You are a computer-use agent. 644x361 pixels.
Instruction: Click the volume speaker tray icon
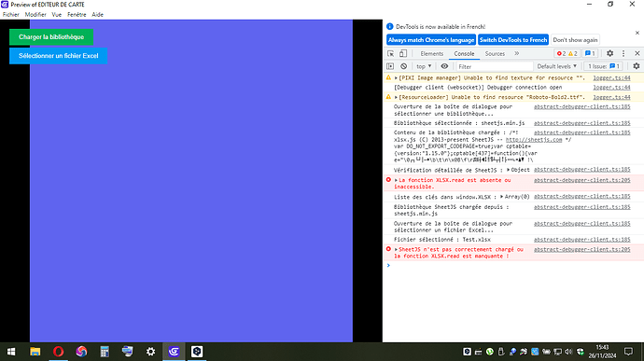point(568,352)
